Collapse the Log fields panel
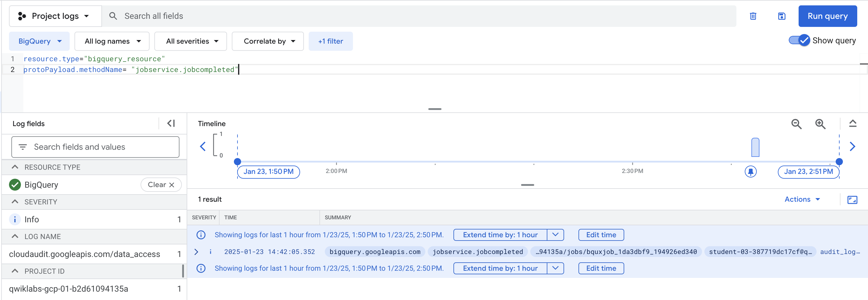Screen dimensions: 868x300 171,123
